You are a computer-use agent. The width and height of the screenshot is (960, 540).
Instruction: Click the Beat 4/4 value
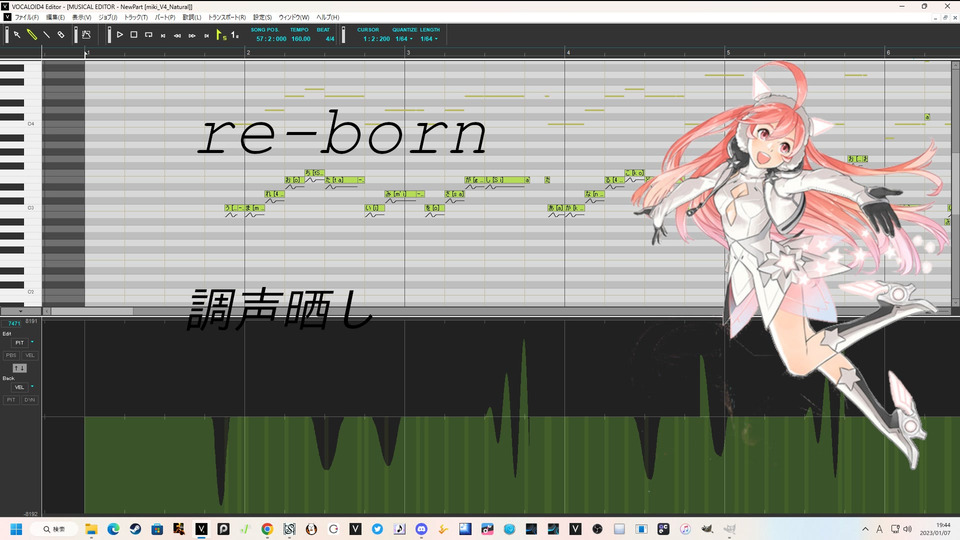point(330,39)
